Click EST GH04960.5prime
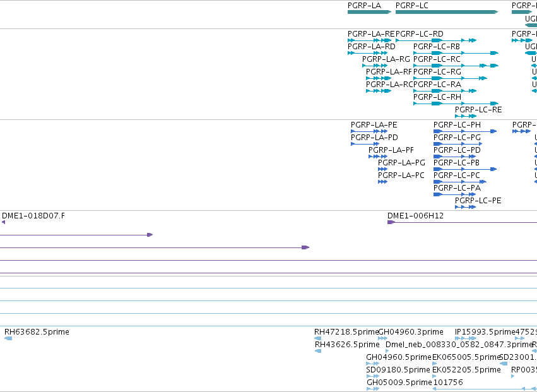The width and height of the screenshot is (537, 392). click(x=372, y=364)
